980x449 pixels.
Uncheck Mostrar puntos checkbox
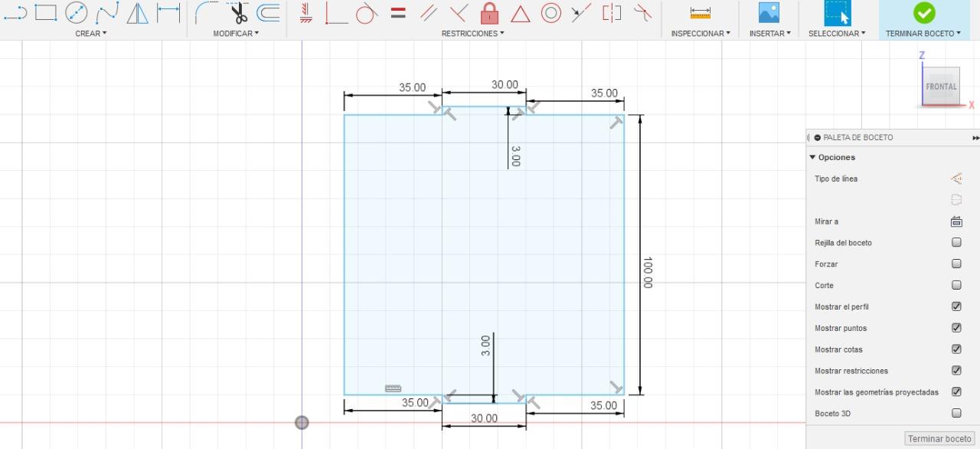956,328
